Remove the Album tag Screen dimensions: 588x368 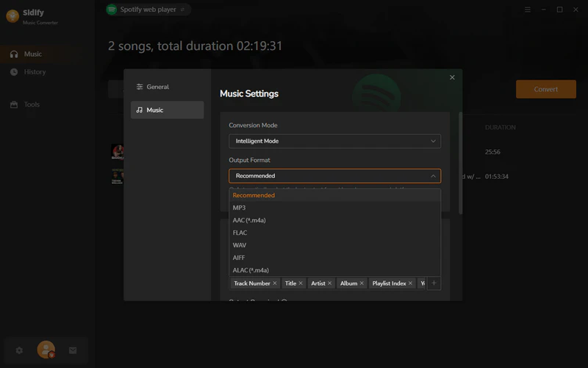tap(362, 283)
